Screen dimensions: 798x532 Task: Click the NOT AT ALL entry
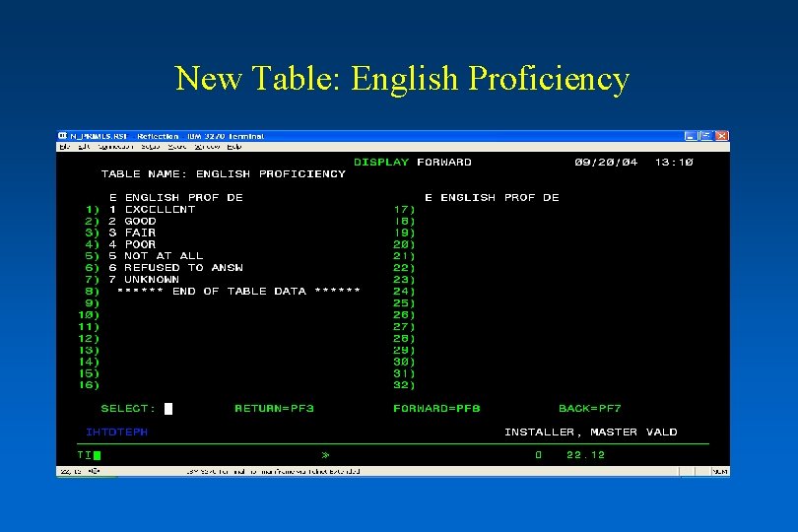pyautogui.click(x=164, y=256)
